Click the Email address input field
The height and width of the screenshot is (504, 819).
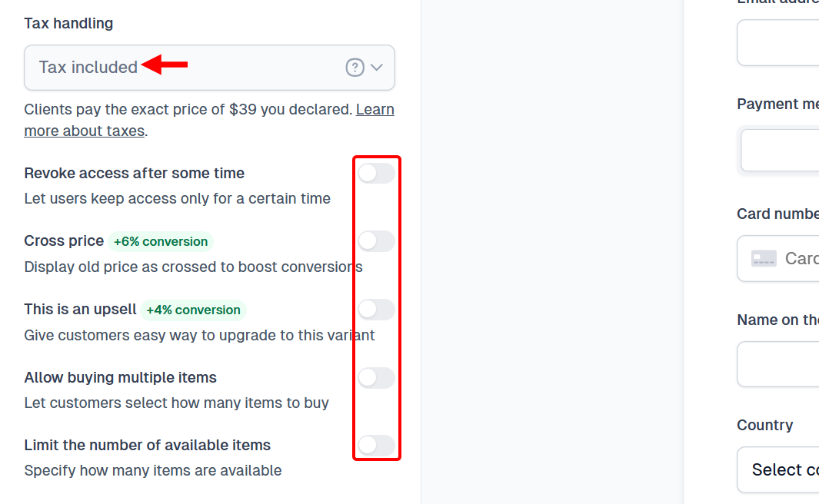pyautogui.click(x=784, y=43)
